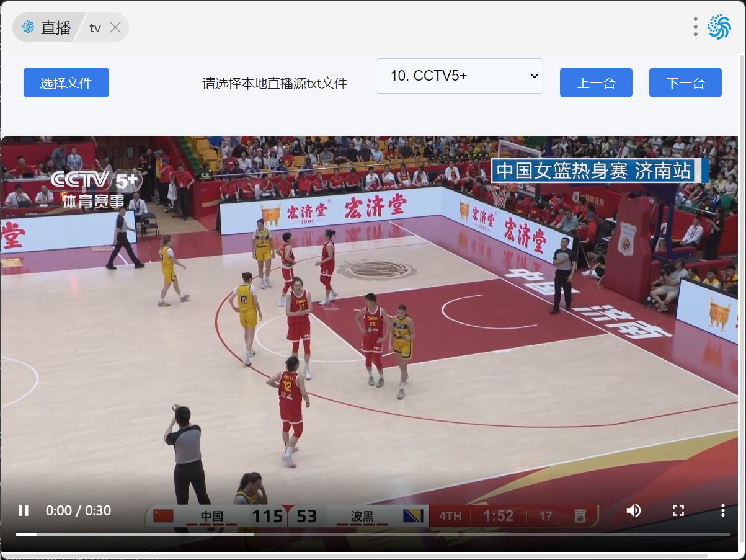Switch to previous channel with 上一台
746x560 pixels.
tap(596, 82)
